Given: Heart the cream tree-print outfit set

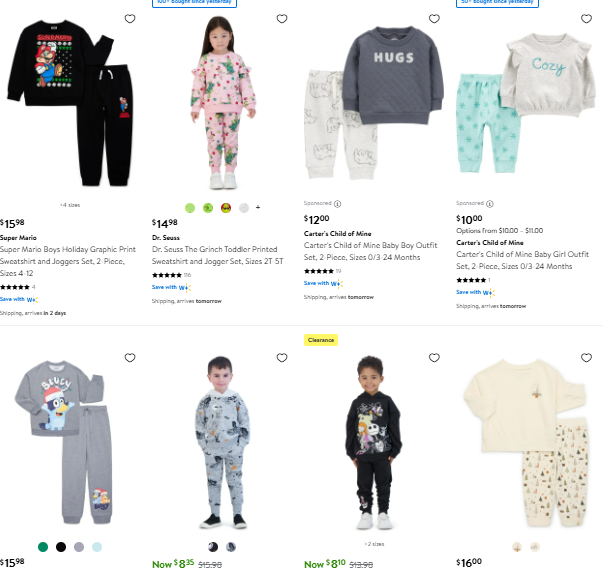Looking at the screenshot, I should coord(586,358).
